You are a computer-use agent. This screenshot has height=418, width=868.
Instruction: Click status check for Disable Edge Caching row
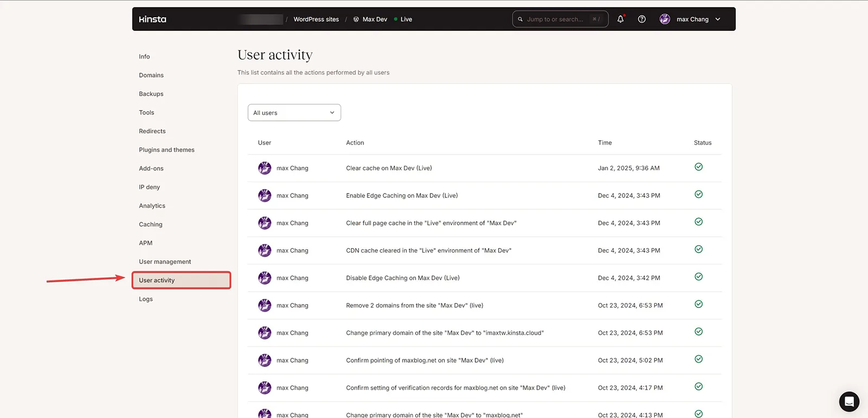click(699, 276)
